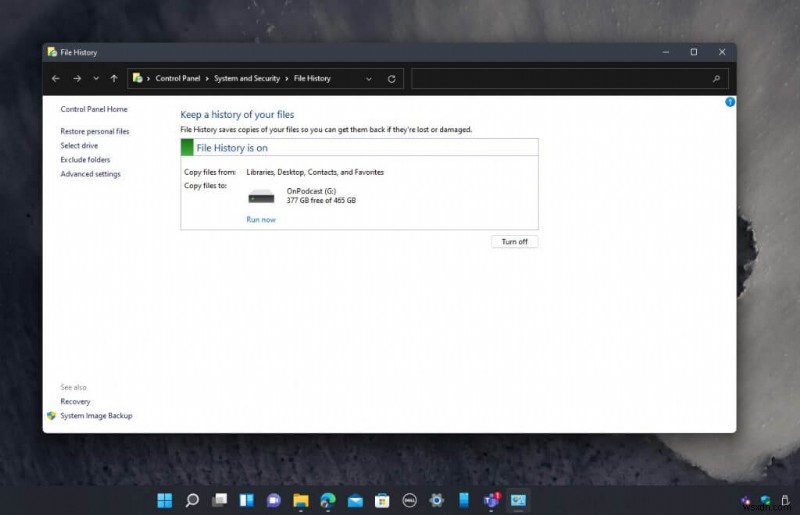Click 'OnPodcast (G:)' drive name
This screenshot has height=515, width=800.
[x=311, y=191]
